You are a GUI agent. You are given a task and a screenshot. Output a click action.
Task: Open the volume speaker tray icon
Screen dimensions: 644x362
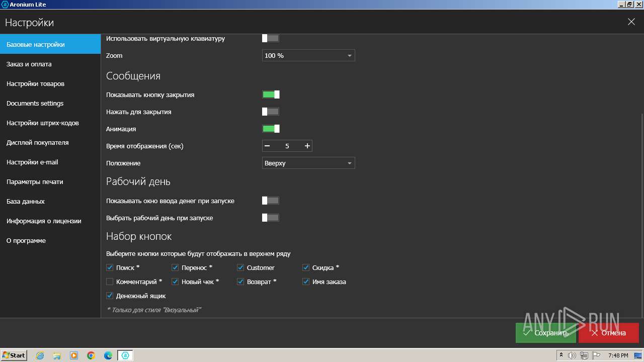tap(572, 355)
